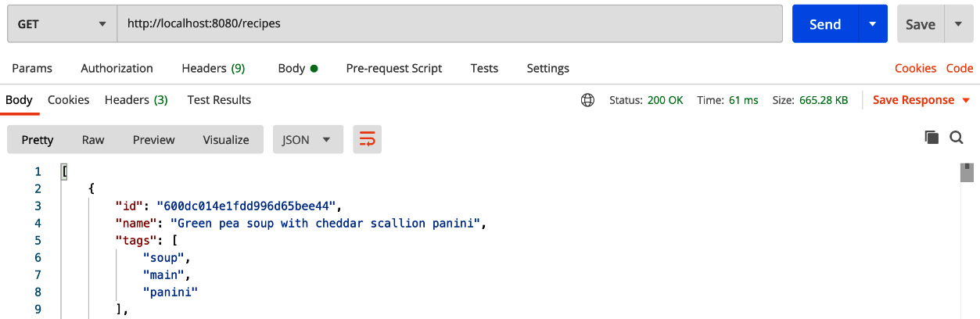Switch to the Authorization tab
The height and width of the screenshot is (319, 980).
point(117,68)
